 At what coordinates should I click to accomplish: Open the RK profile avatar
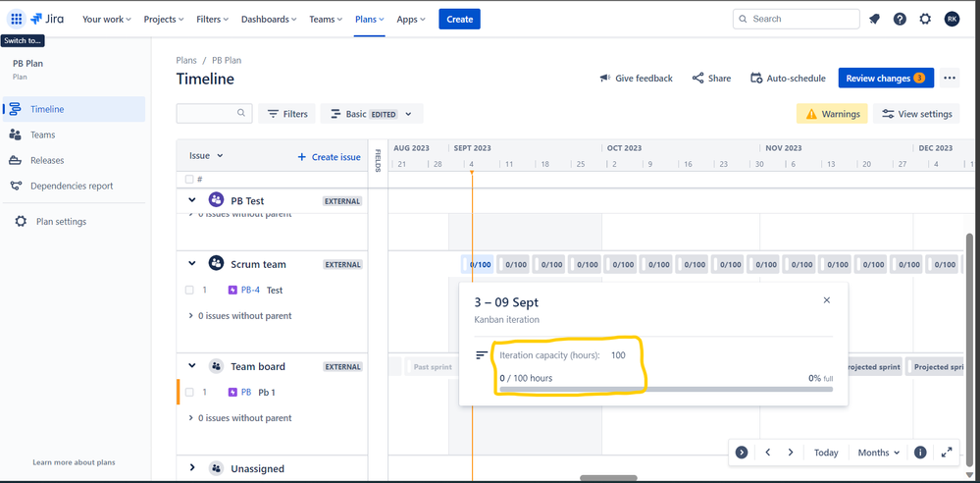[x=952, y=19]
